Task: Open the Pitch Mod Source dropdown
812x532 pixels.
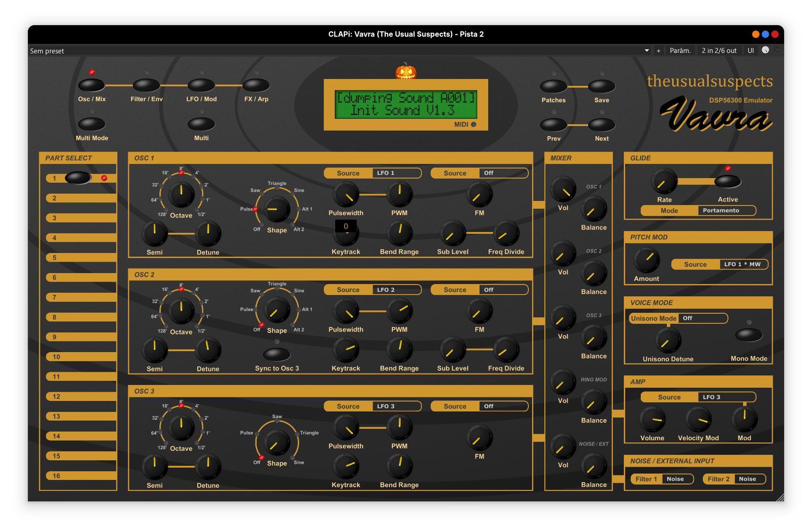Action: pyautogui.click(x=743, y=264)
